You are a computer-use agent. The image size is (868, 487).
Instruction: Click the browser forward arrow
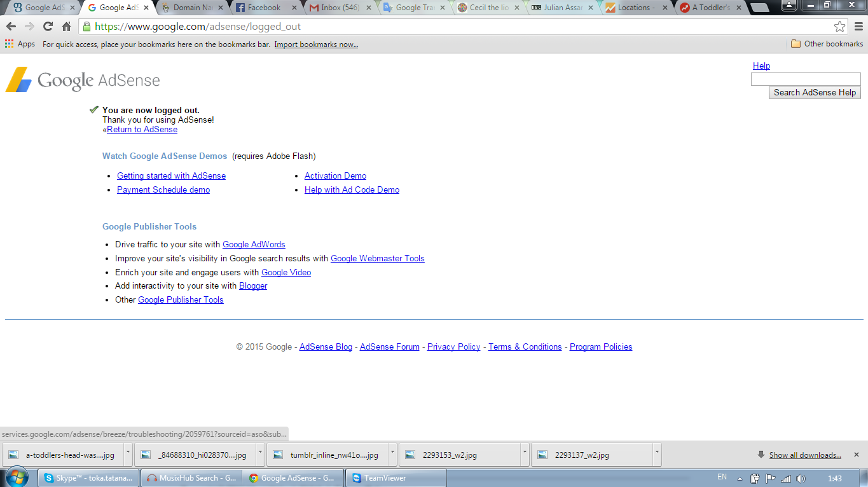point(29,27)
